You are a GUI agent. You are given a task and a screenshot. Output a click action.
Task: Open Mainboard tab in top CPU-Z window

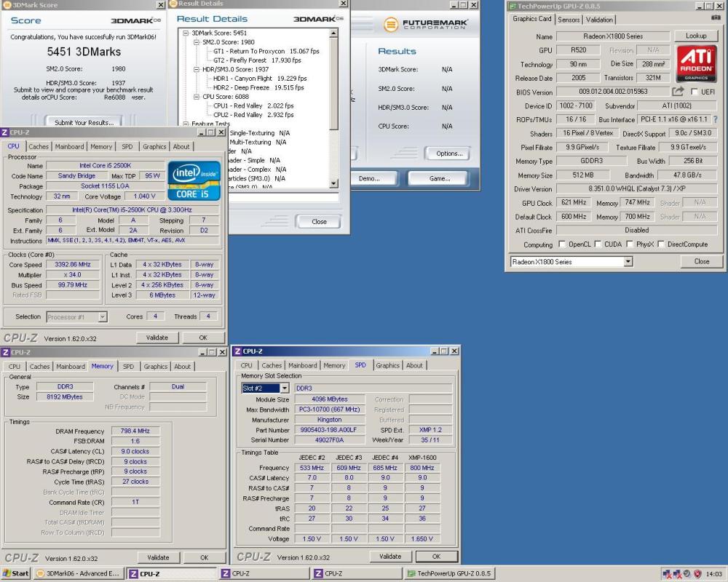70,147
